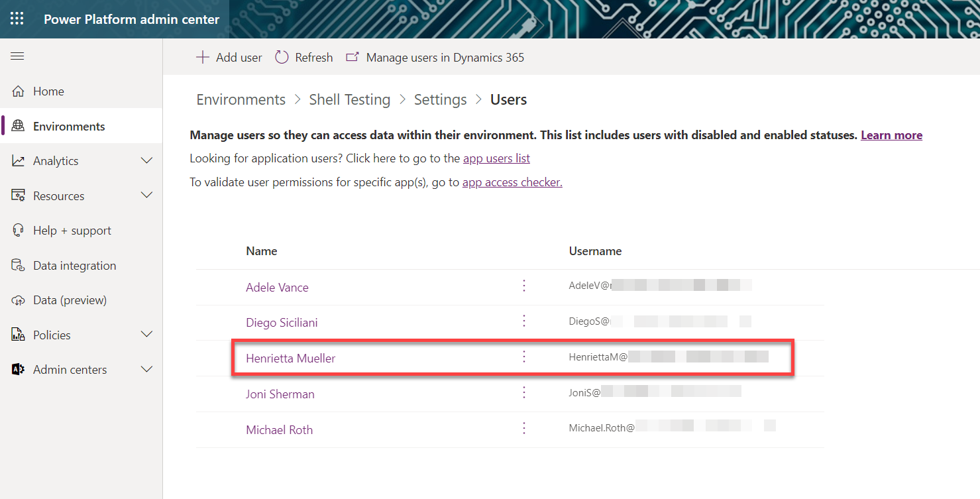Click Power Platform admin center title
The height and width of the screenshot is (499, 980).
pyautogui.click(x=131, y=19)
